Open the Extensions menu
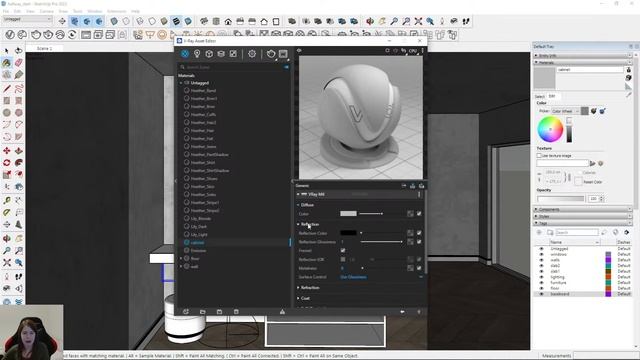This screenshot has height=360, width=640. [x=116, y=11]
